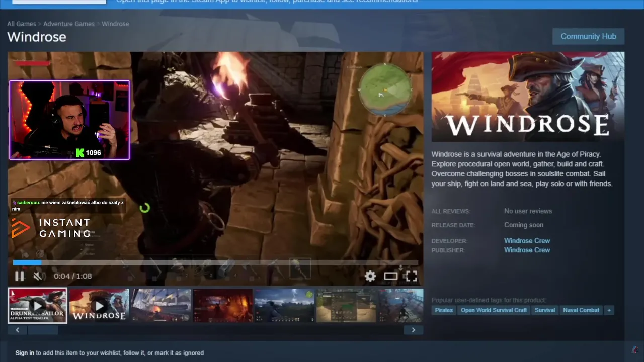Select the Naval Combat tag
Viewport: 644px width, 362px height.
pos(581,310)
